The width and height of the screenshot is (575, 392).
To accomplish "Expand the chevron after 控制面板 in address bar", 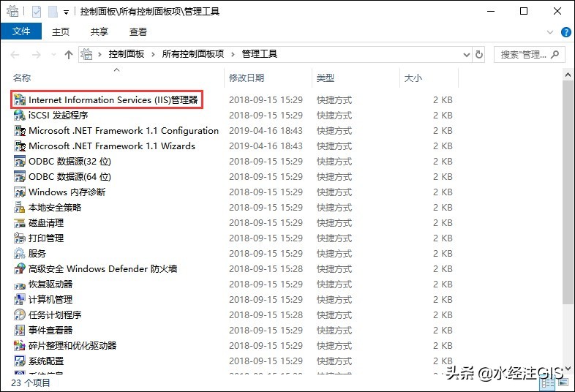I will pos(154,55).
